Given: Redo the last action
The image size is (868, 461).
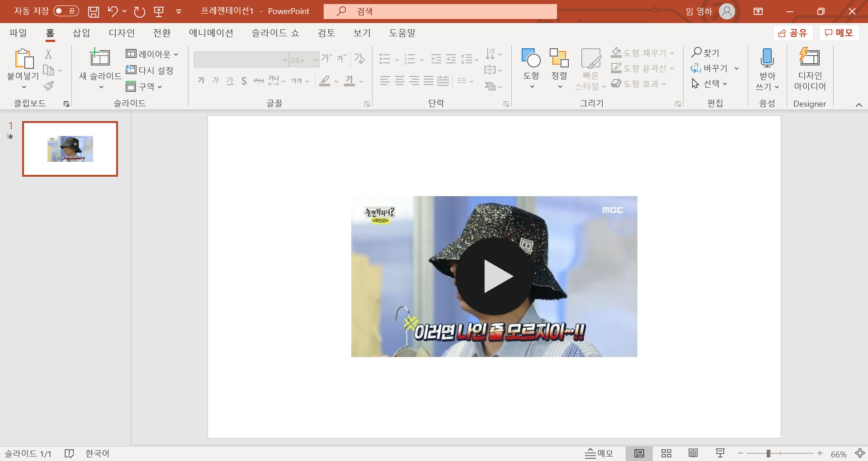Looking at the screenshot, I should point(140,11).
